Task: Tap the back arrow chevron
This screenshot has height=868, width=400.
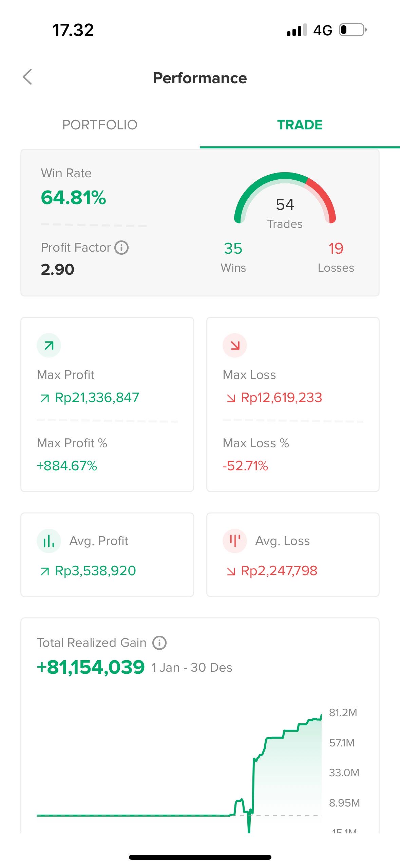Action: (27, 77)
